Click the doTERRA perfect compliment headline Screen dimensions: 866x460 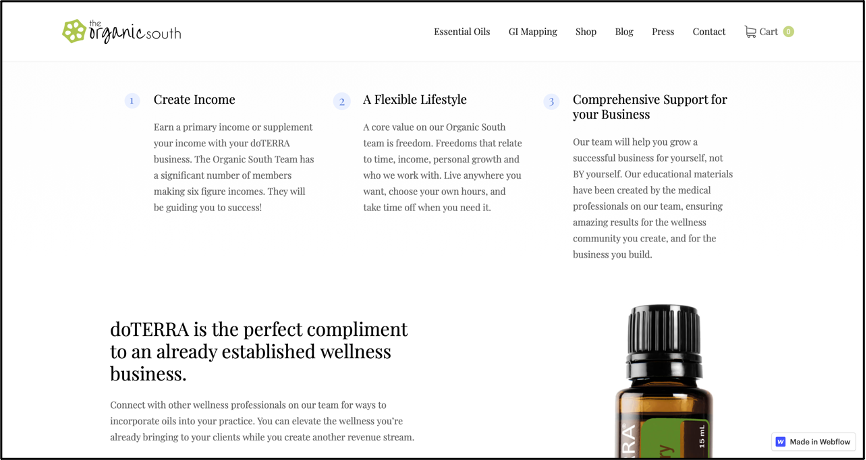[x=259, y=352]
